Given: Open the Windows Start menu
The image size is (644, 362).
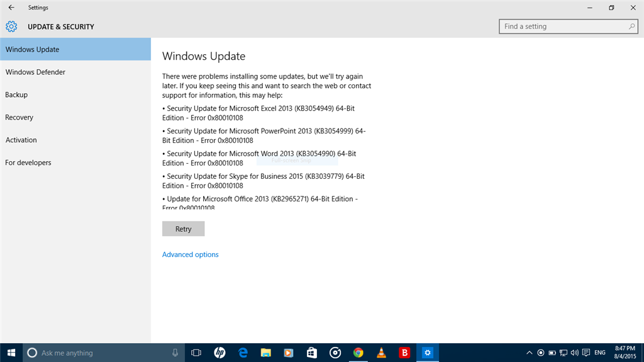Looking at the screenshot, I should point(11,353).
